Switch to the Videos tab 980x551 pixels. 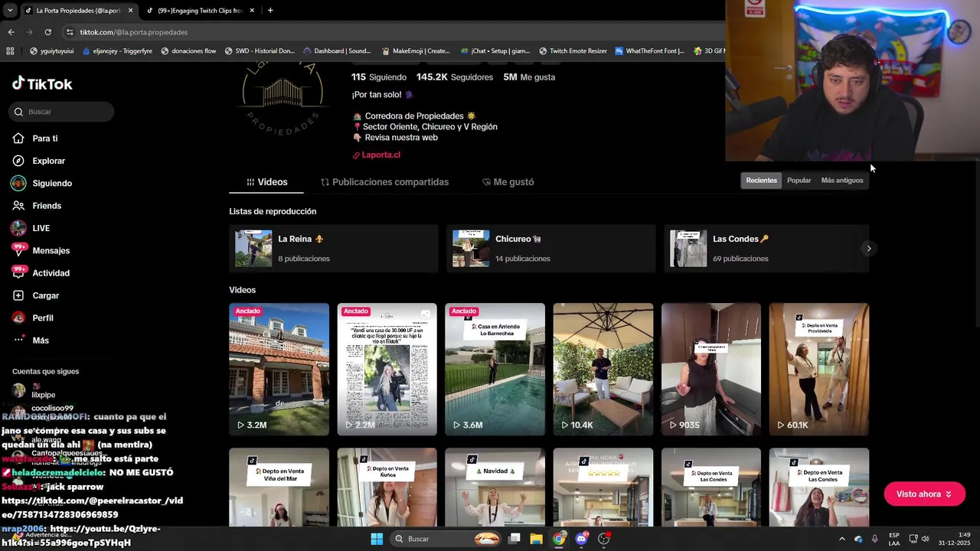point(266,182)
